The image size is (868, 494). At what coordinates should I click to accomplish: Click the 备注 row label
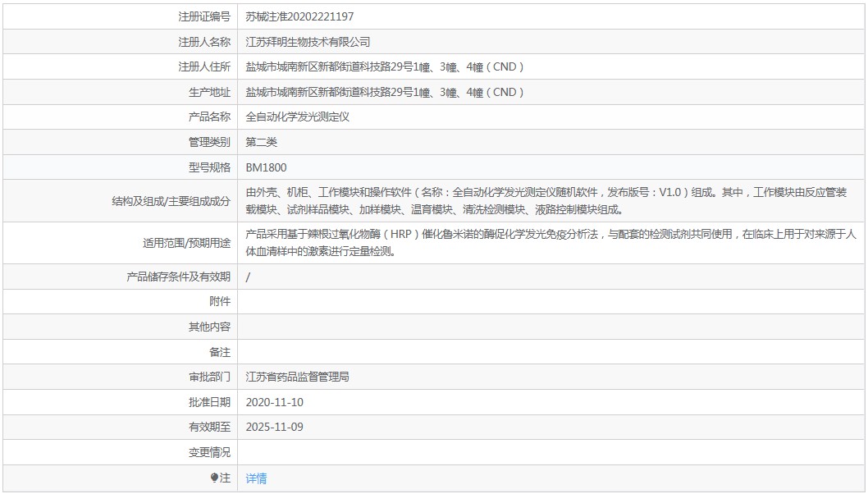pyautogui.click(x=220, y=352)
